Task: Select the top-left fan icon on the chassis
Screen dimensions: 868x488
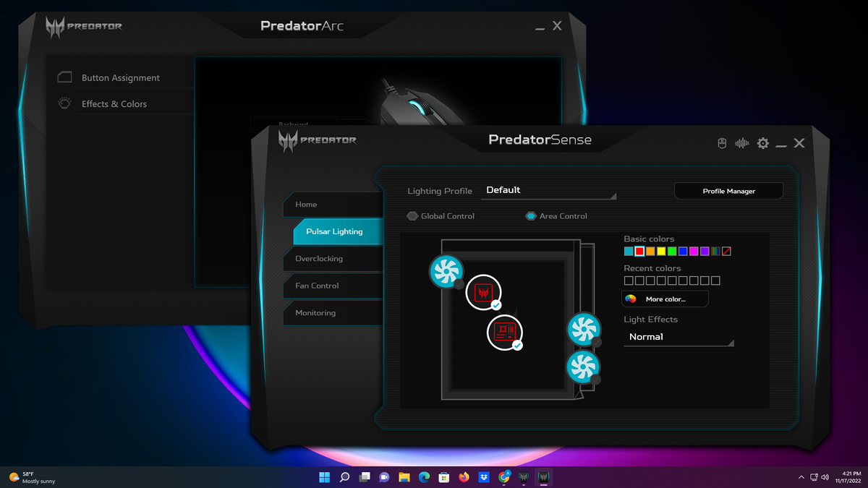Action: coord(446,273)
